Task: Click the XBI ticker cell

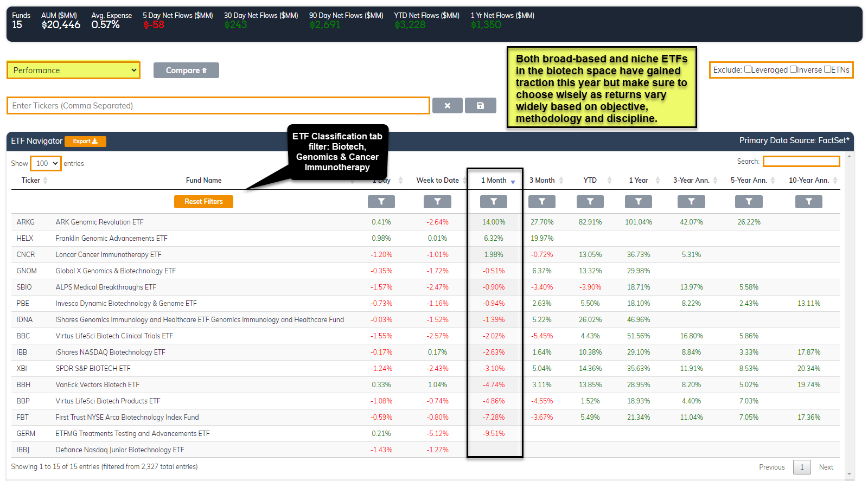Action: click(22, 369)
